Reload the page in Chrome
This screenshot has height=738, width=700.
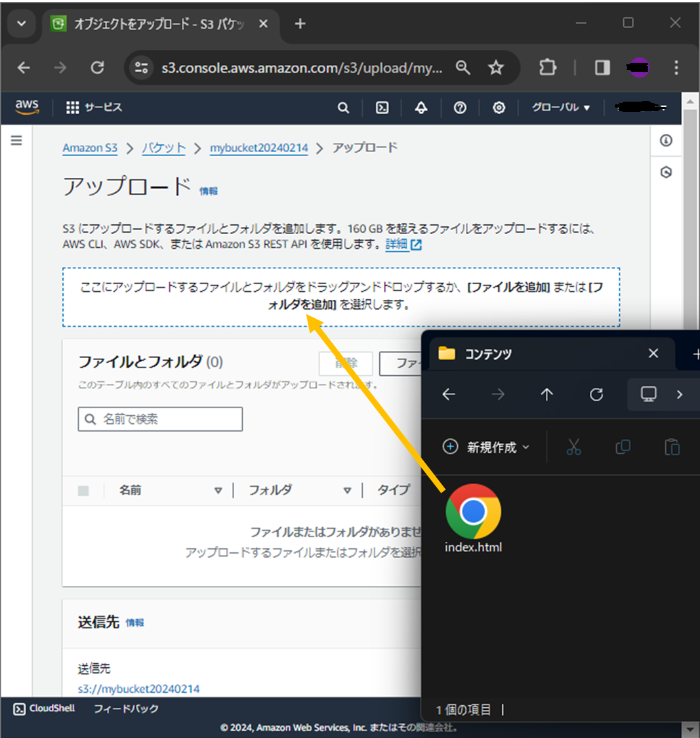98,68
